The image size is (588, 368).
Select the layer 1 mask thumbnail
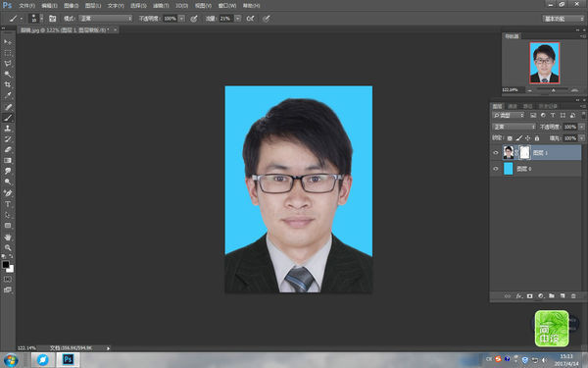tap(524, 152)
